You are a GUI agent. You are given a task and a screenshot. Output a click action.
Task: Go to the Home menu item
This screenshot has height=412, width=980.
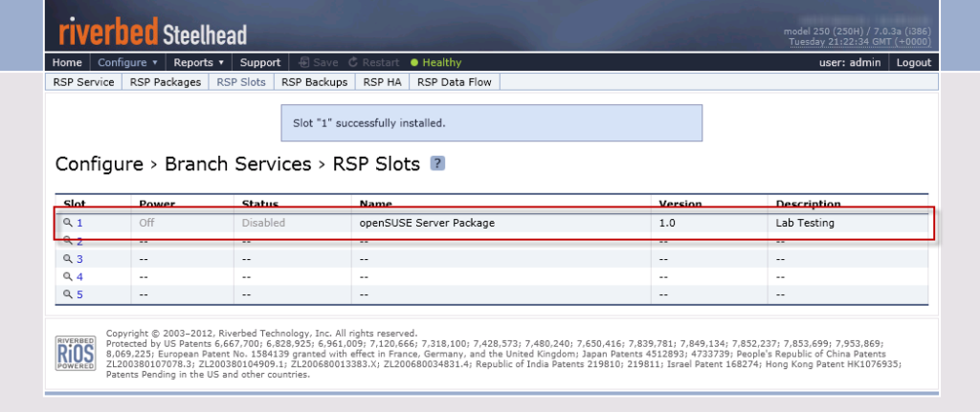(68, 62)
